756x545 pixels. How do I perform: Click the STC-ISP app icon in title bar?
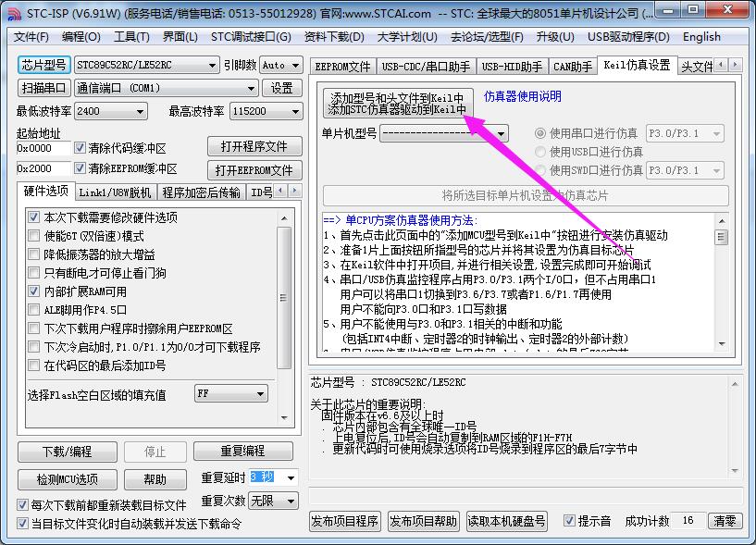coord(14,14)
